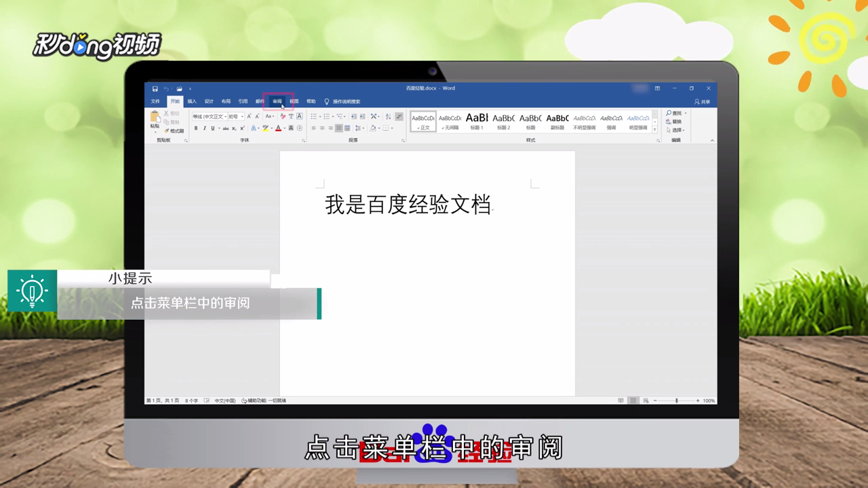Click the Cut (剪切) scissors button
868x488 pixels.
171,113
